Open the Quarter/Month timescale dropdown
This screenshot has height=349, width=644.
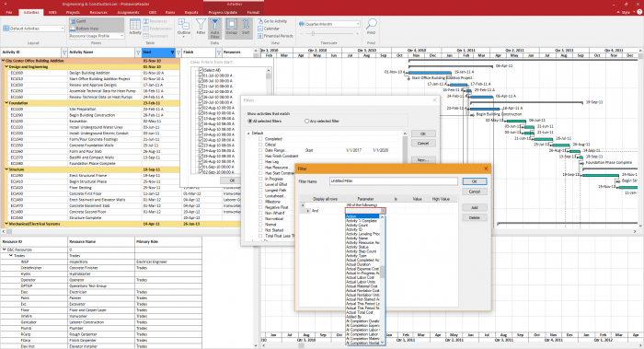(x=358, y=24)
